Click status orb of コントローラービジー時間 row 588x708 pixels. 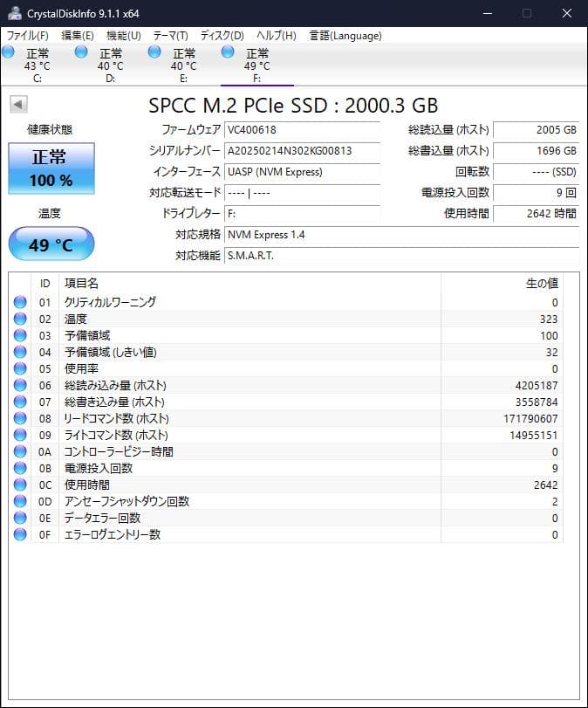[x=20, y=451]
